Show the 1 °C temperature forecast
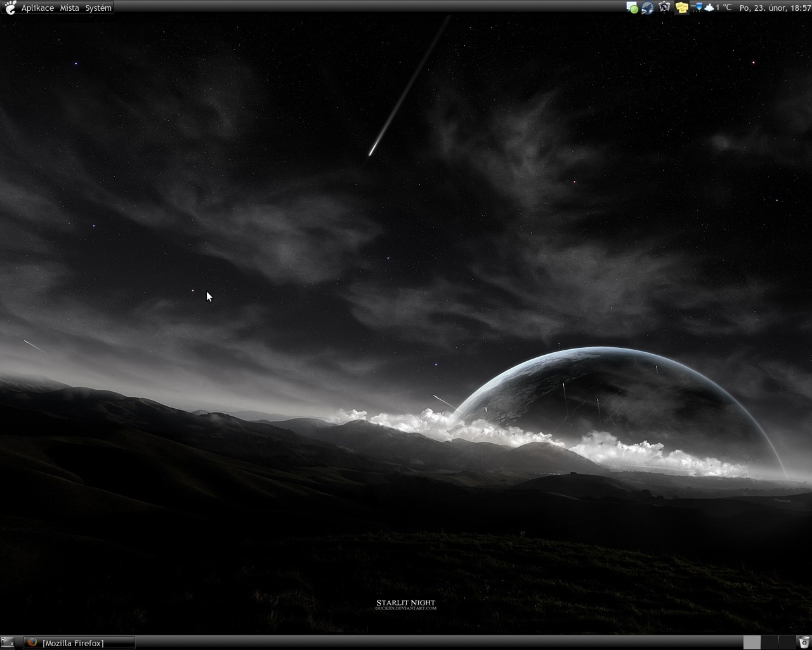This screenshot has height=650, width=812. coord(724,8)
